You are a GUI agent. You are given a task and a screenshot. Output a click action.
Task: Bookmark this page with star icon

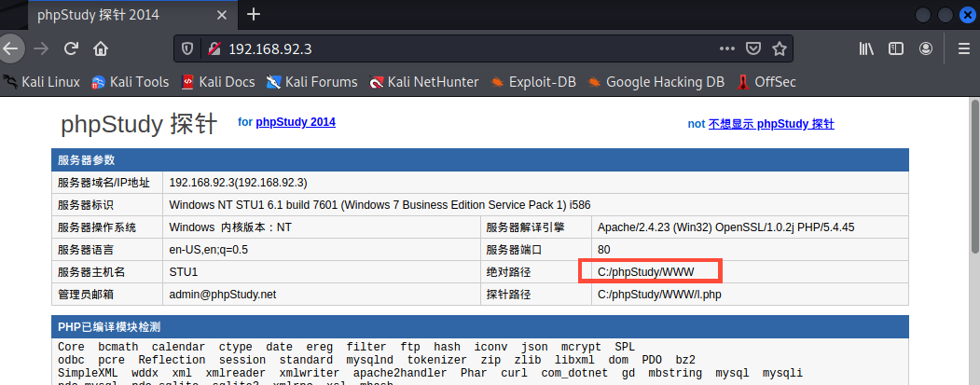[779, 48]
